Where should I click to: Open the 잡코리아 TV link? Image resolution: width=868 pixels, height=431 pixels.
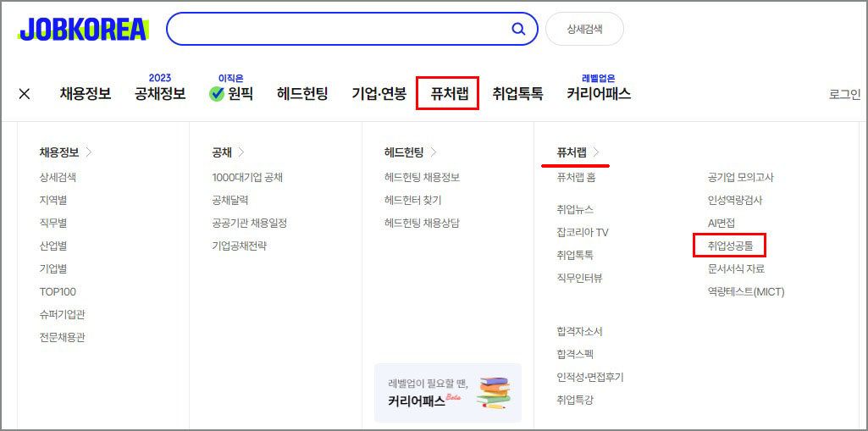(x=583, y=232)
